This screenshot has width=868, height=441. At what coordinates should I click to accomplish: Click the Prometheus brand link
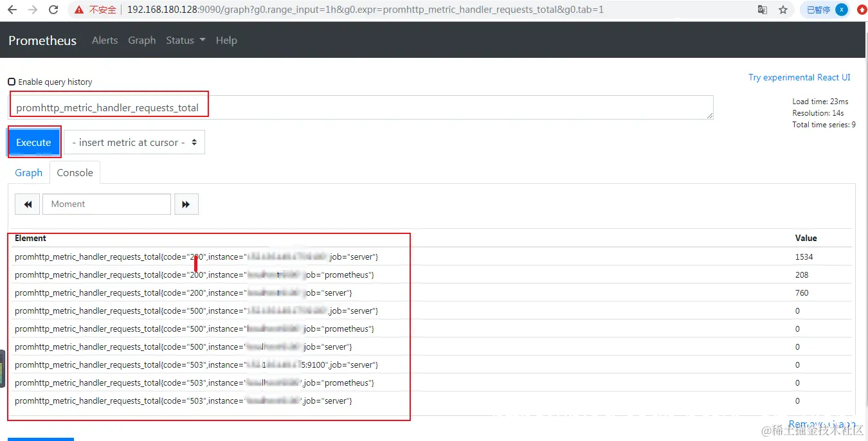click(x=42, y=40)
